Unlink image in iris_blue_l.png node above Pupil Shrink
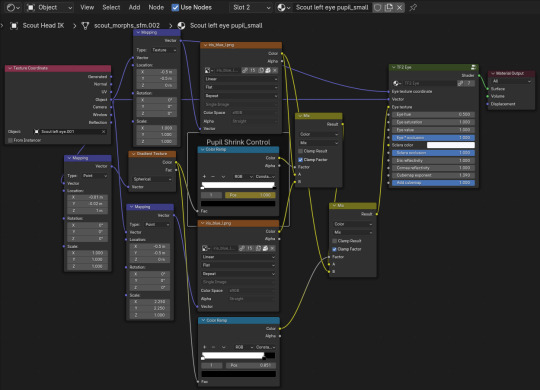Screen dimensions: 540x390 point(274,70)
